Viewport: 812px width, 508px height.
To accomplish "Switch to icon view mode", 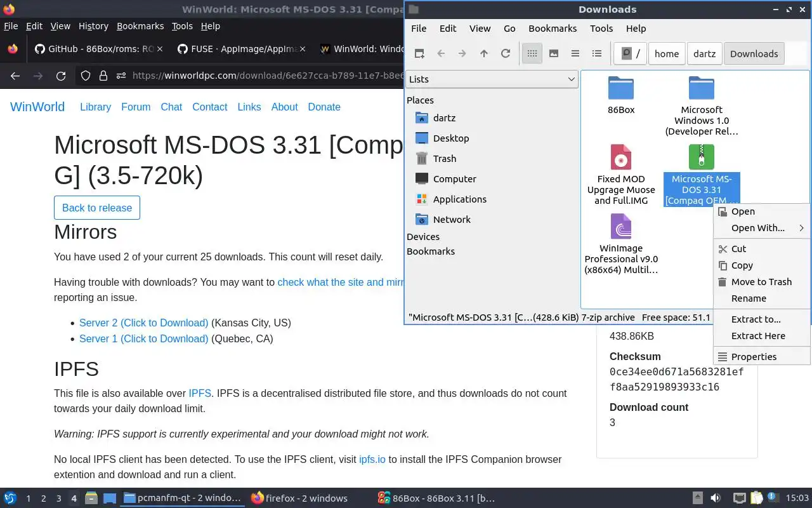I will 532,54.
